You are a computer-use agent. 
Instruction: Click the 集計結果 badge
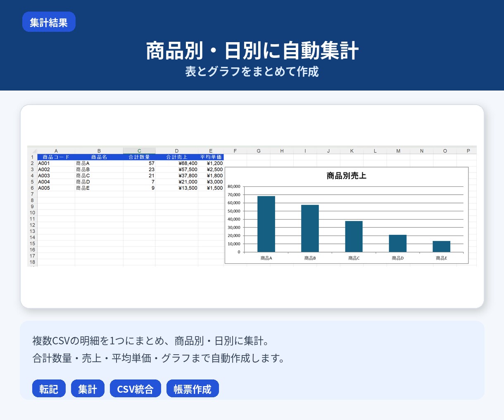tap(49, 22)
